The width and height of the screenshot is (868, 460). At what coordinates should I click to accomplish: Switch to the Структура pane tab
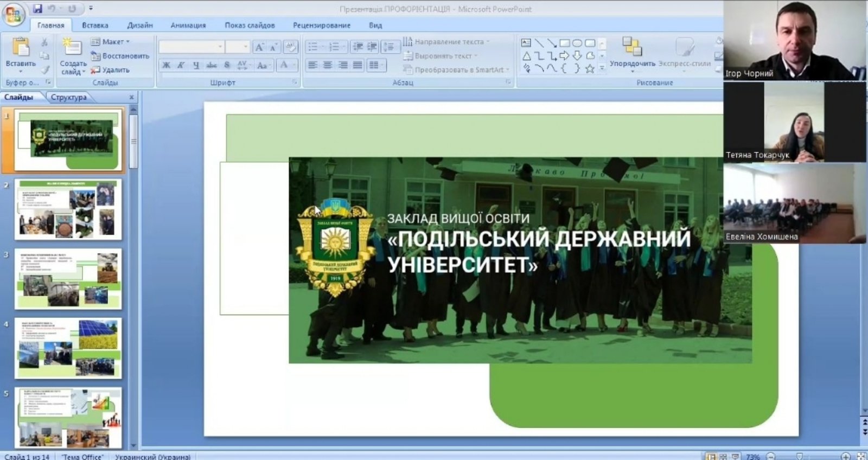(x=69, y=97)
